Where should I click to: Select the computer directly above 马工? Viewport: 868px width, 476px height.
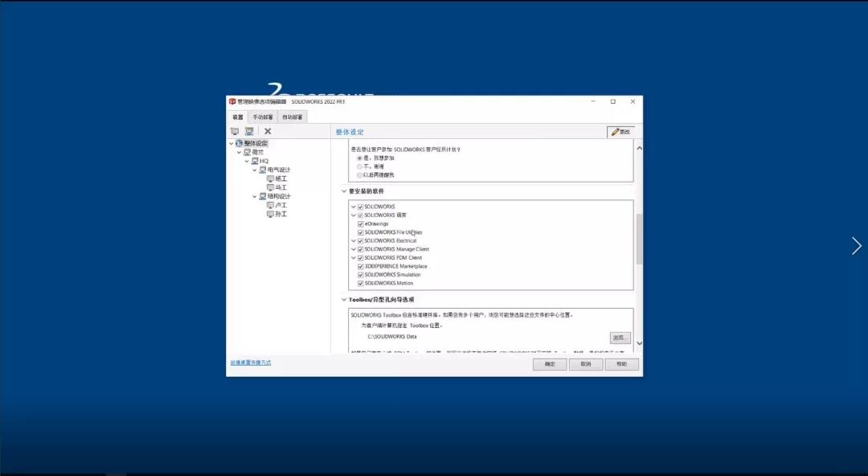tap(276, 179)
